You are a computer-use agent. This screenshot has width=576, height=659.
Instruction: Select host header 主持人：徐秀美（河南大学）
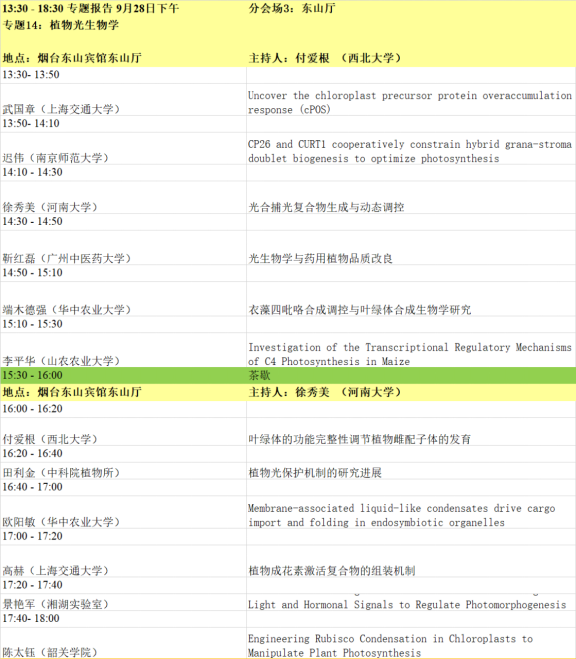click(410, 392)
